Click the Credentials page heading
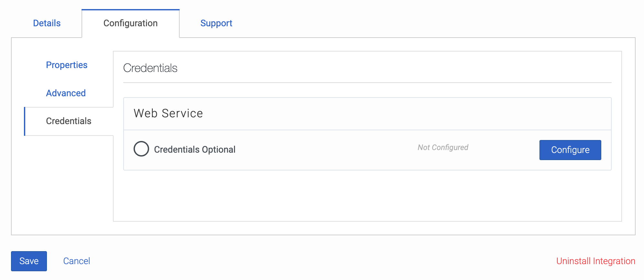 point(150,68)
